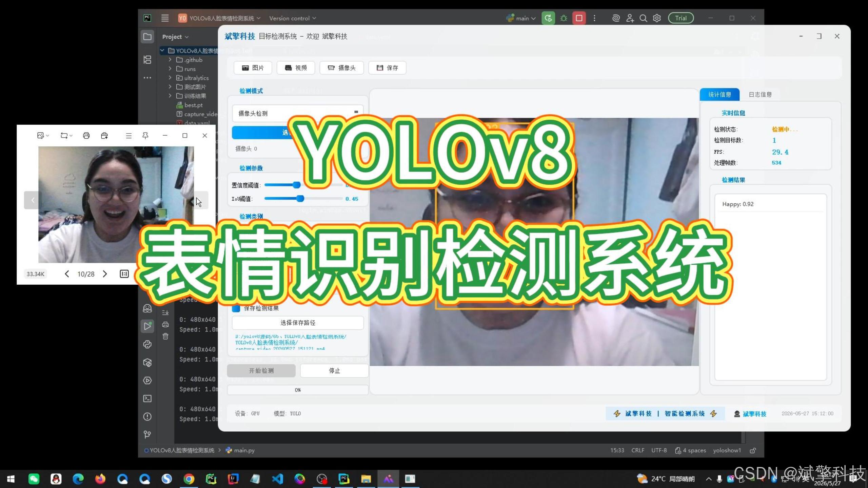Go to next image in viewer
Viewport: 868px width, 488px height.
coord(105,274)
